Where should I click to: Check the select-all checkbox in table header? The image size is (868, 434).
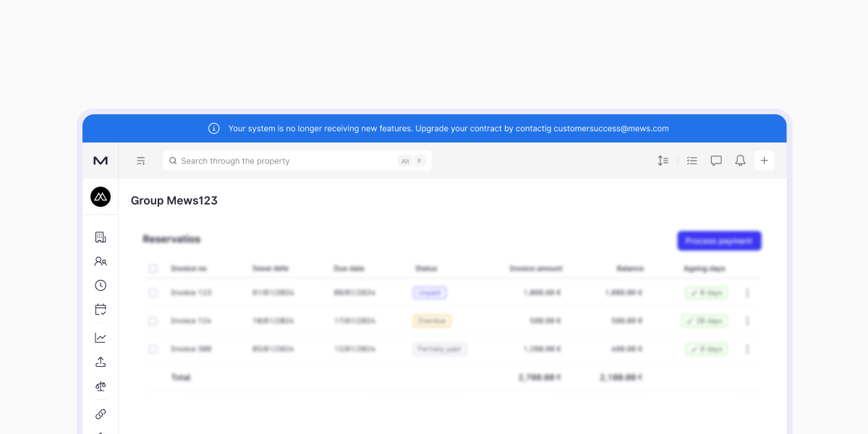point(153,268)
